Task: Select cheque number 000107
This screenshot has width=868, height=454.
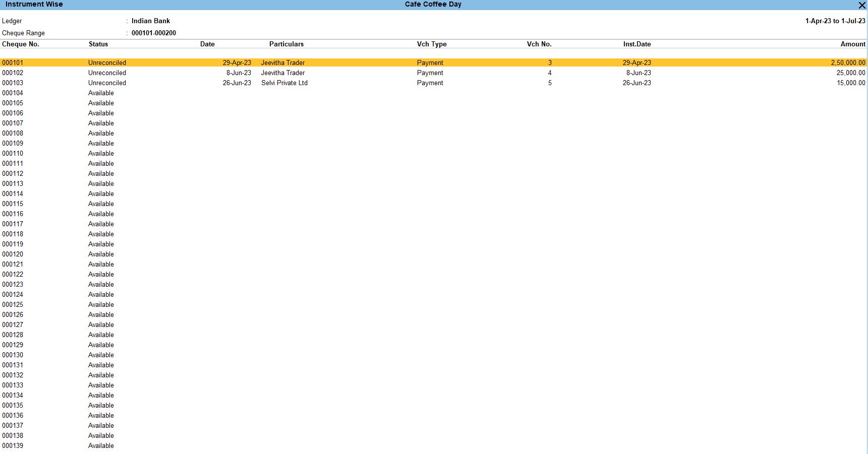Action: (x=13, y=123)
